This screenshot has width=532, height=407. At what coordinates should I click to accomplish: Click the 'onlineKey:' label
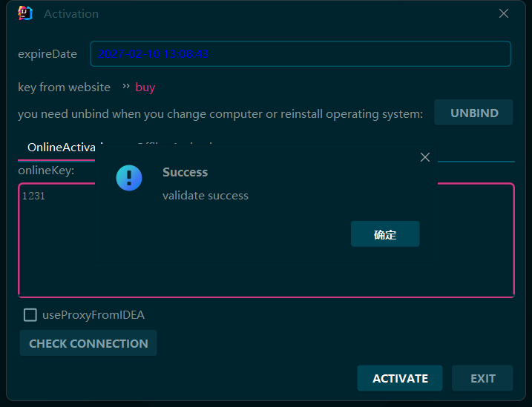(x=46, y=171)
